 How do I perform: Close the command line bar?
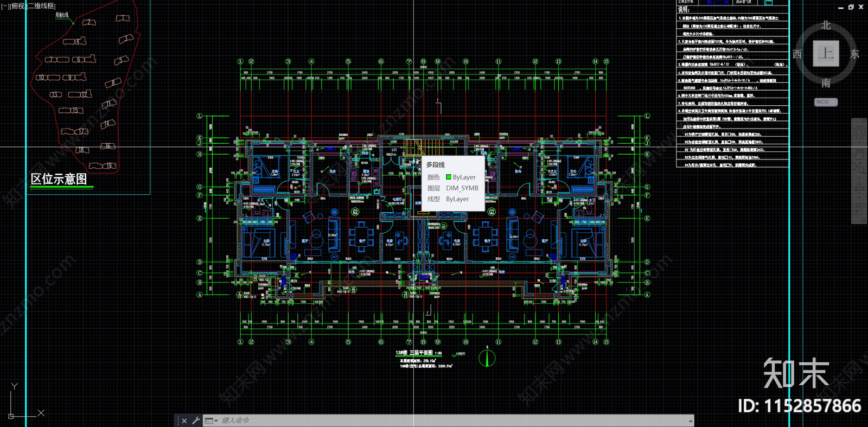tap(184, 420)
